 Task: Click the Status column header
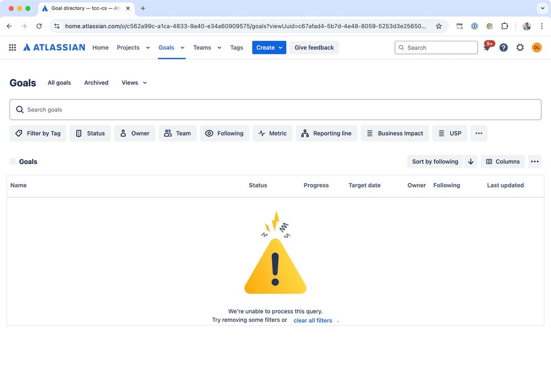point(258,185)
